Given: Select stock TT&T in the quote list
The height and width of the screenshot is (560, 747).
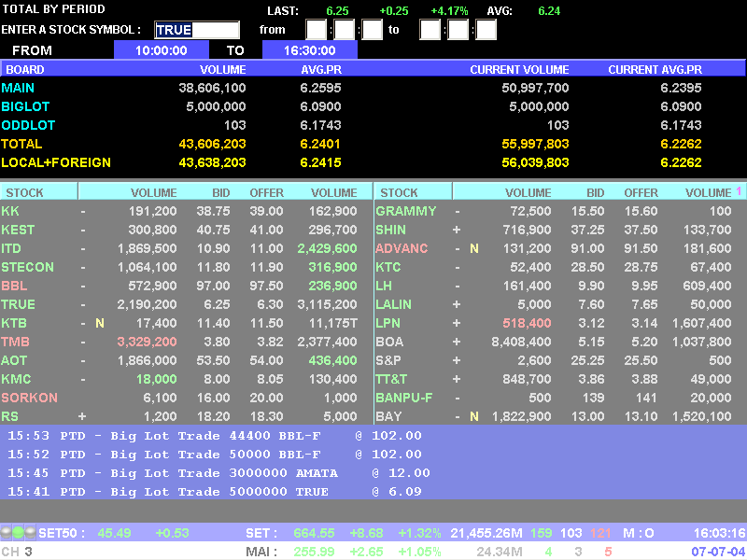Looking at the screenshot, I should click(391, 379).
